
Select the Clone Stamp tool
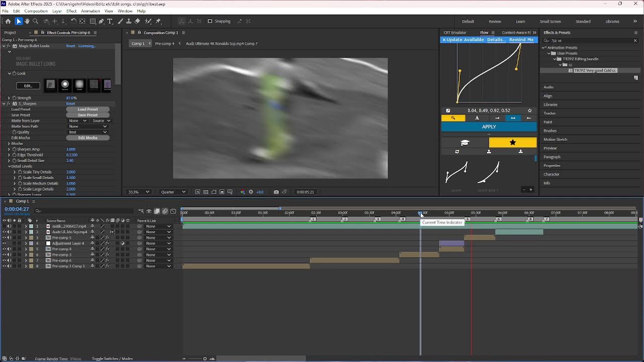pos(129,21)
